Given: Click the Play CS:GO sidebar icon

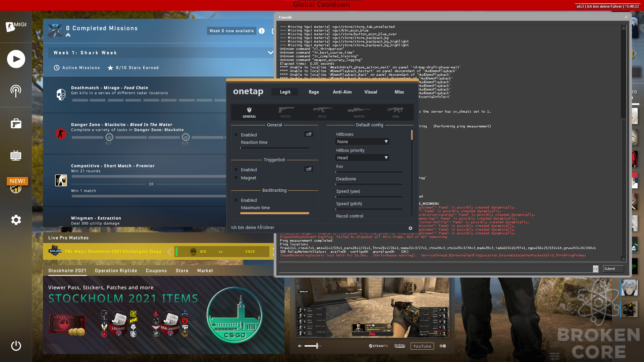Looking at the screenshot, I should (16, 59).
